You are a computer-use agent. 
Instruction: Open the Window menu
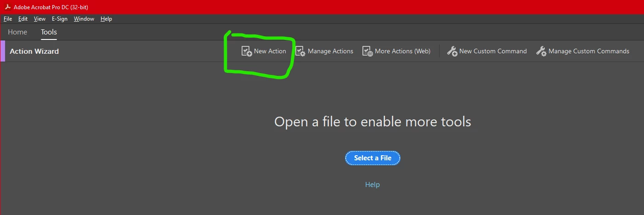click(x=84, y=19)
